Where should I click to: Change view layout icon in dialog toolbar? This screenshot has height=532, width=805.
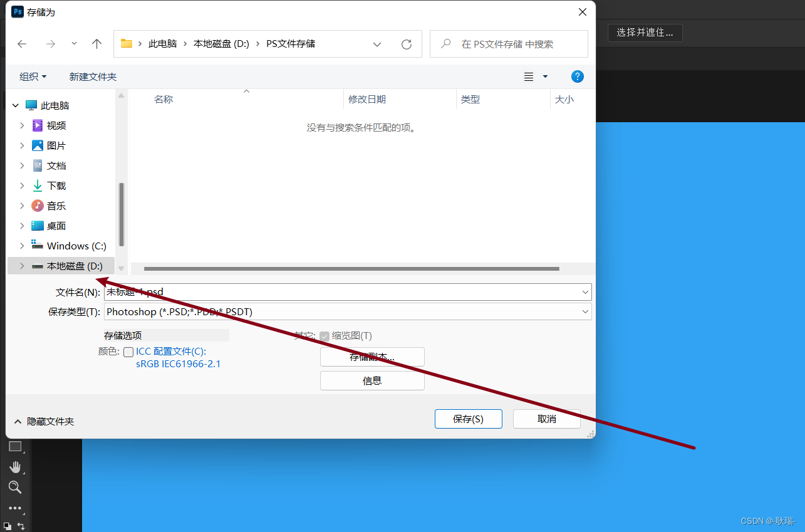(x=529, y=76)
